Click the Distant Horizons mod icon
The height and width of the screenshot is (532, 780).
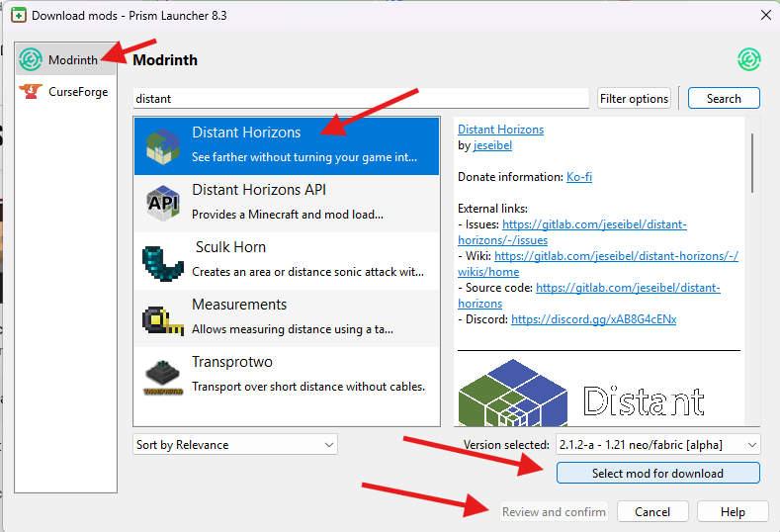163,145
